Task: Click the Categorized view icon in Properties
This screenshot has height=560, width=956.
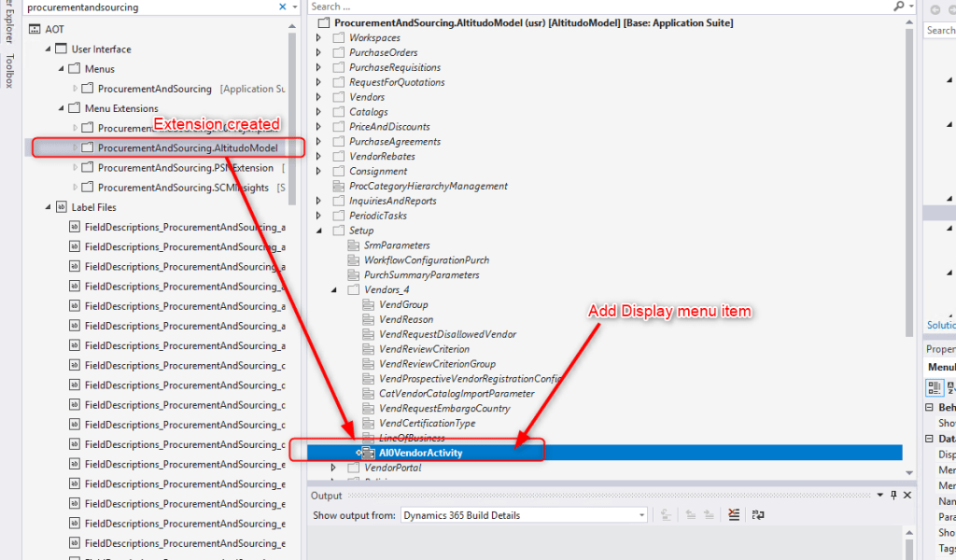Action: [934, 387]
